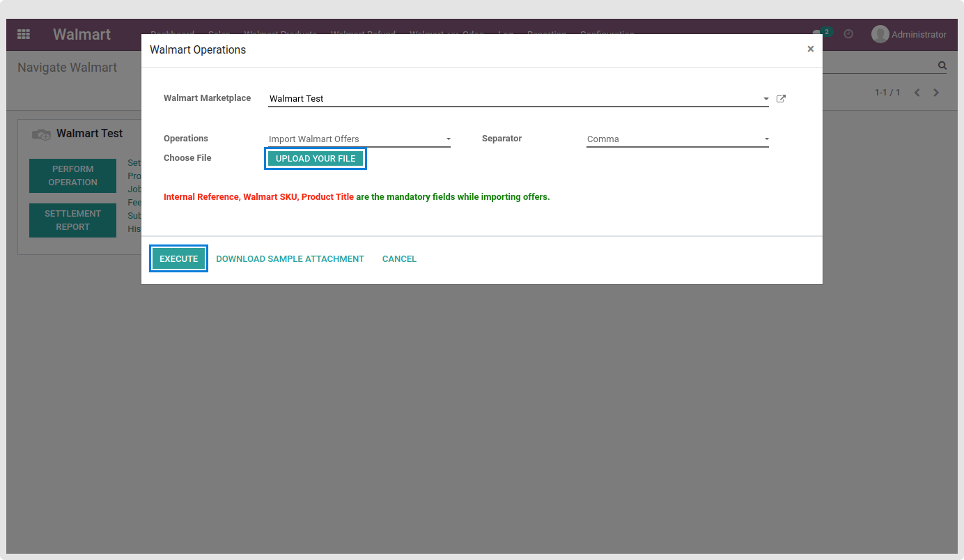Image resolution: width=964 pixels, height=560 pixels.
Task: Open external link beside Walmart Marketplace field
Action: coord(781,99)
